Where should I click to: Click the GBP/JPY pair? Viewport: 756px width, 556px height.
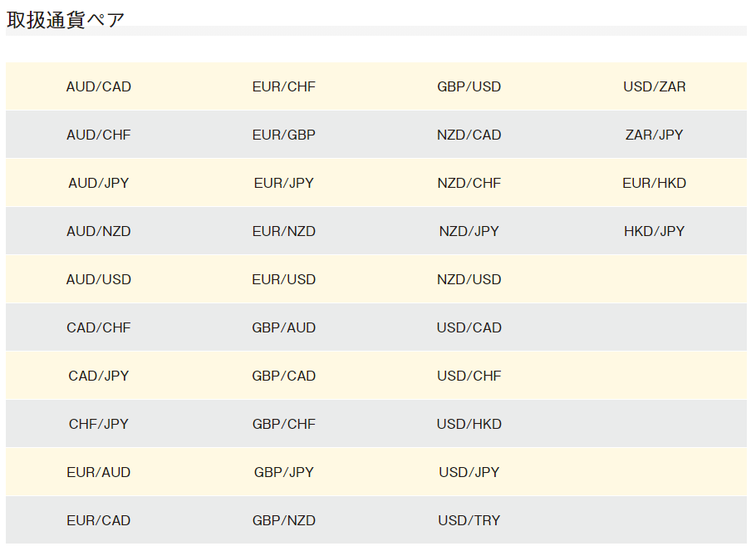[283, 473]
